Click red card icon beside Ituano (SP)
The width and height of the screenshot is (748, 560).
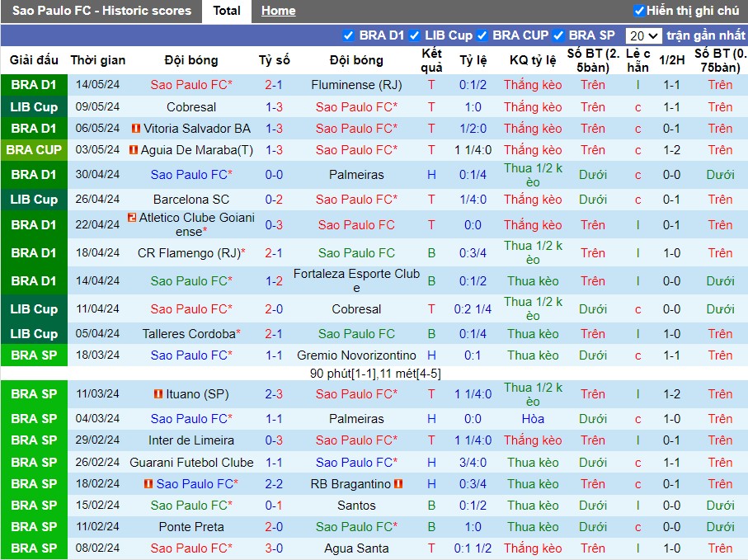(158, 394)
